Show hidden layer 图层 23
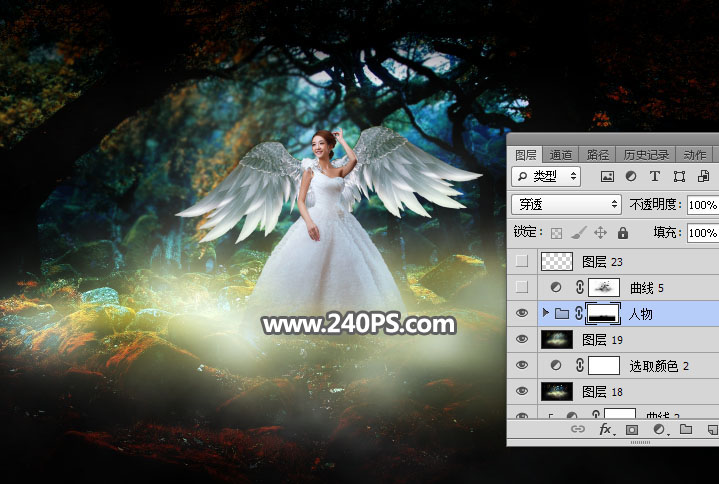 [522, 261]
